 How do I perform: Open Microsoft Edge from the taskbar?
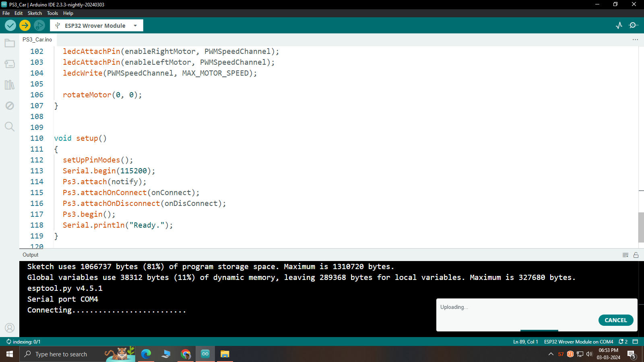[x=146, y=354]
